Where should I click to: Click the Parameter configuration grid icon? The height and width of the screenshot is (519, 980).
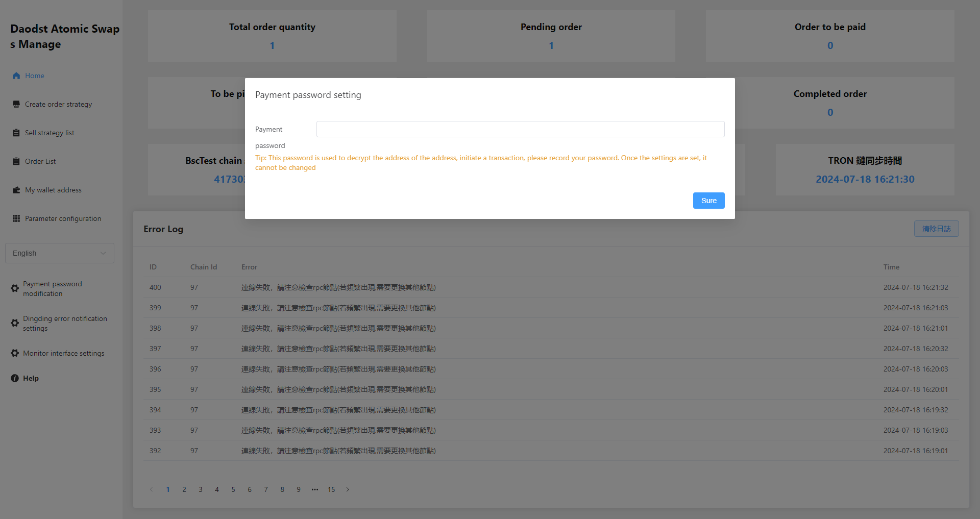tap(16, 218)
